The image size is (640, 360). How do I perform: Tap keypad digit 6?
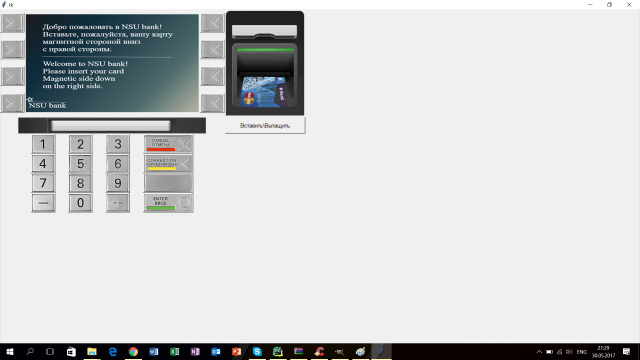(118, 164)
